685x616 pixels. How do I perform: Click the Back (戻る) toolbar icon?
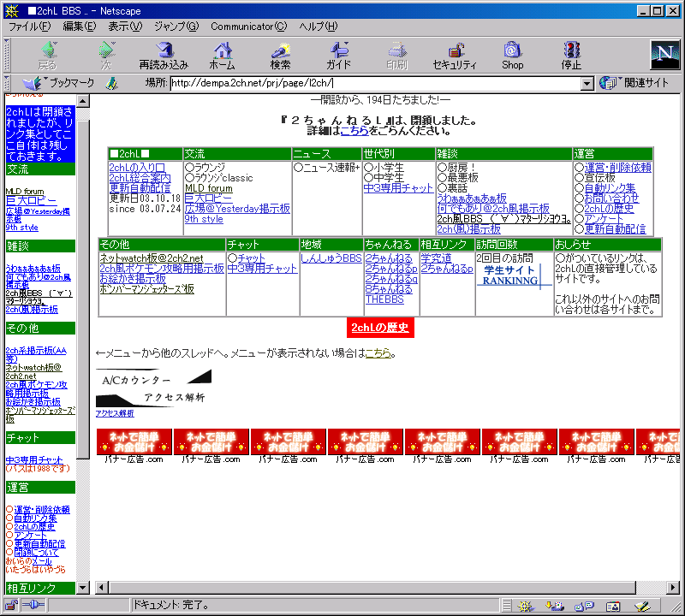(48, 55)
